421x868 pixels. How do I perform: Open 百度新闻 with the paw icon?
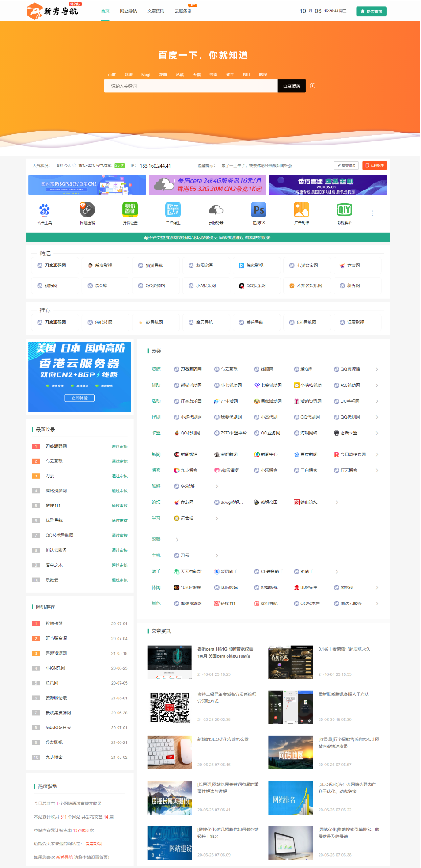click(x=306, y=454)
